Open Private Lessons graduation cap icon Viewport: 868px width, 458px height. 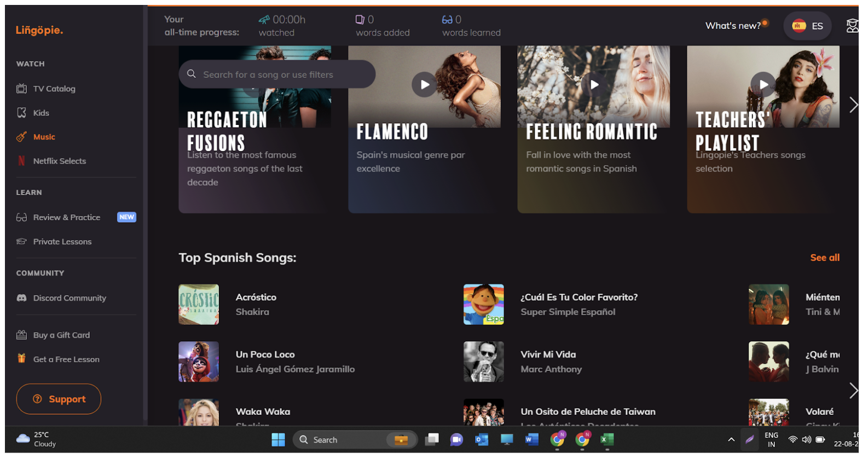pyautogui.click(x=21, y=241)
